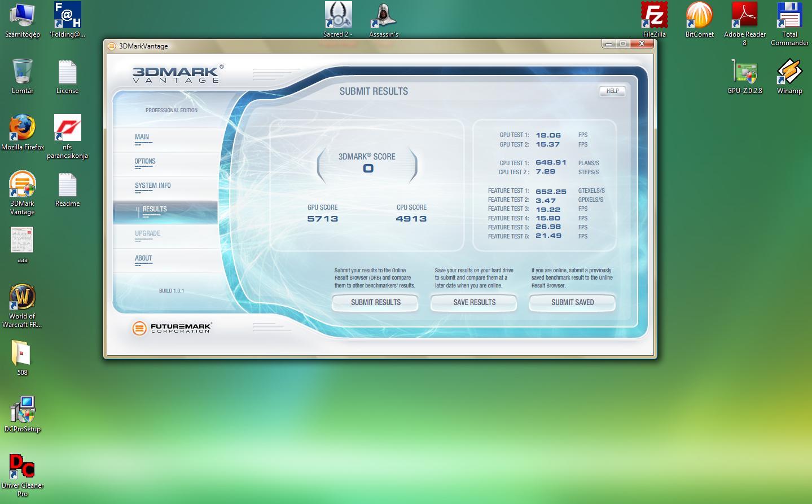Open the SYSTEM INFO section

(152, 185)
